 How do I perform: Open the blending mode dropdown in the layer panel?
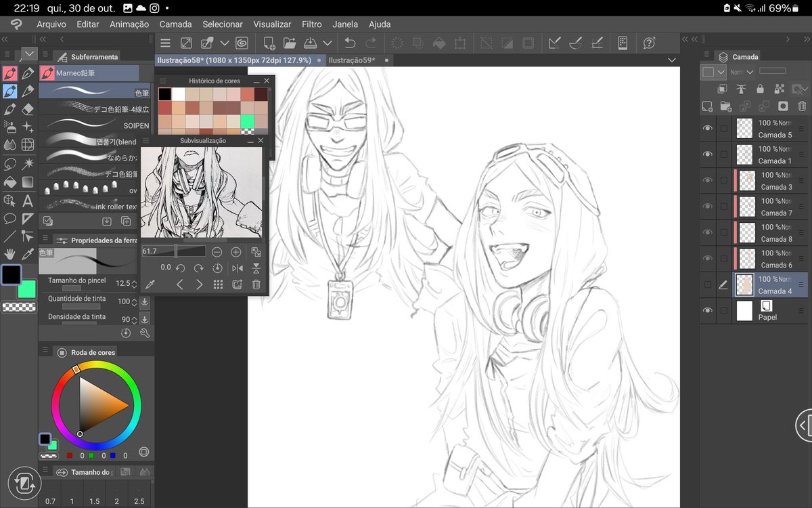pos(742,72)
